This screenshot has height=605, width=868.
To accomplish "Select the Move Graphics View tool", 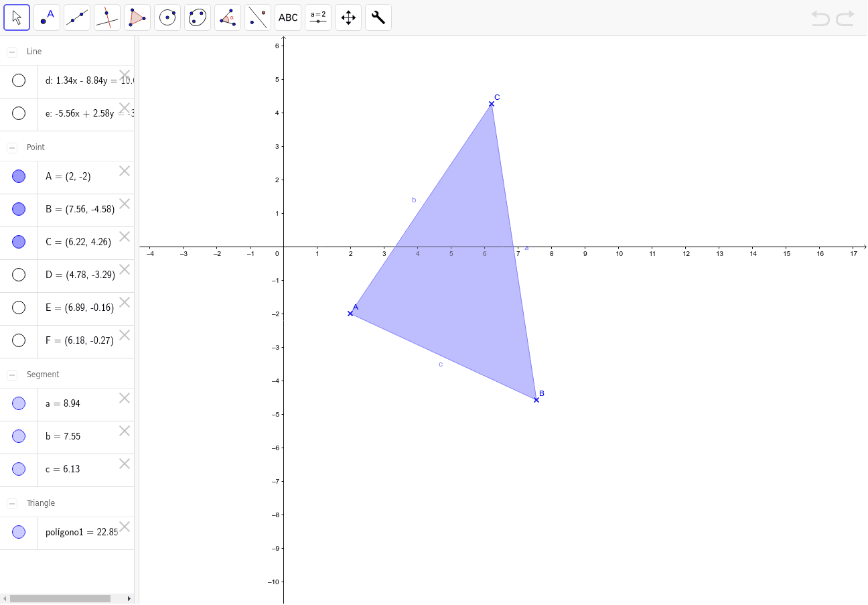I will pos(348,17).
